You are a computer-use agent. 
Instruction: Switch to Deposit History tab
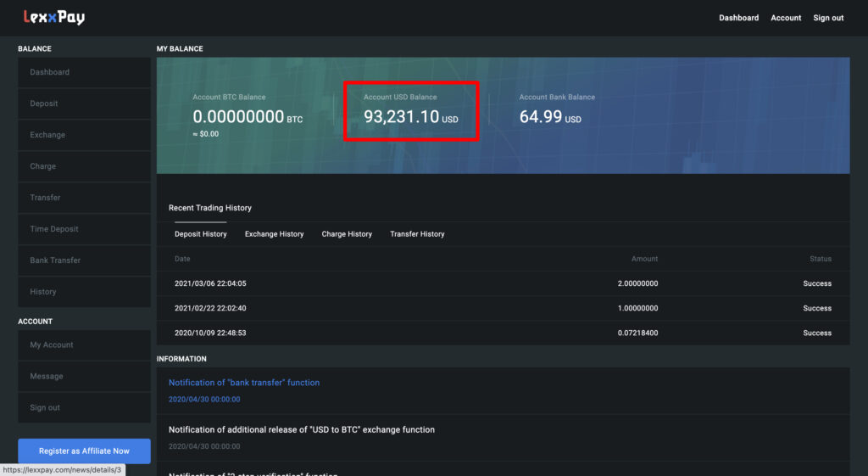(200, 234)
